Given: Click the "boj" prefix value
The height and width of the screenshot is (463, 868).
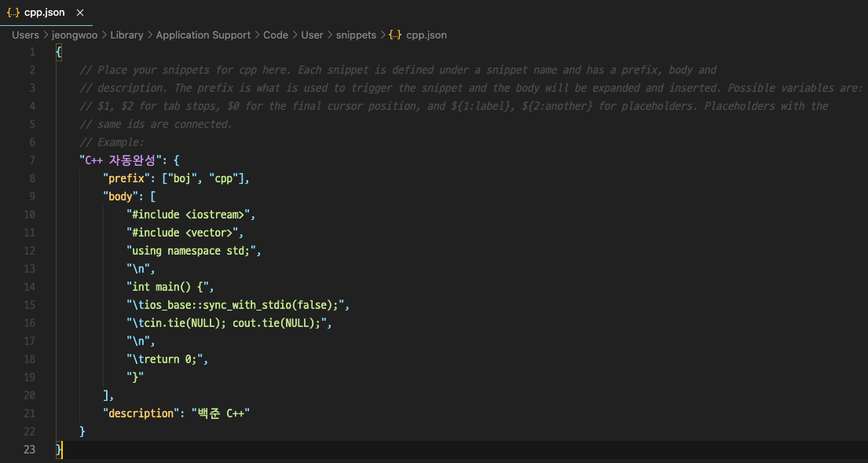Looking at the screenshot, I should [183, 178].
